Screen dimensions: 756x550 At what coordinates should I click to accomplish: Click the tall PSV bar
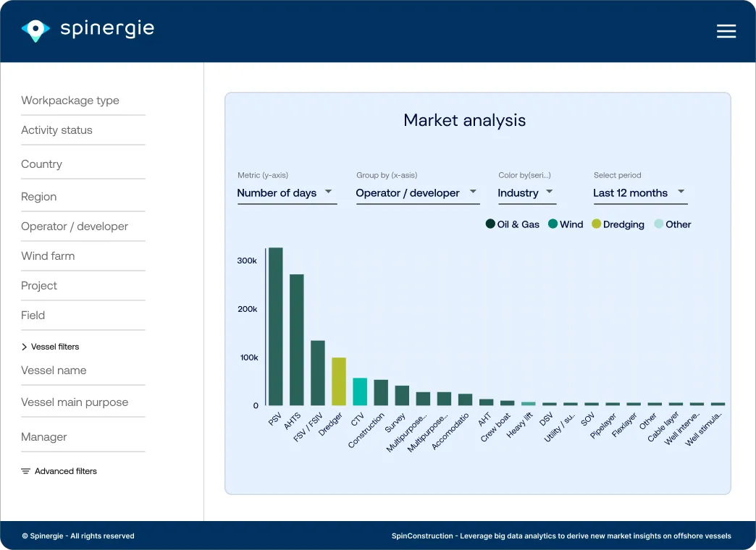[276, 326]
